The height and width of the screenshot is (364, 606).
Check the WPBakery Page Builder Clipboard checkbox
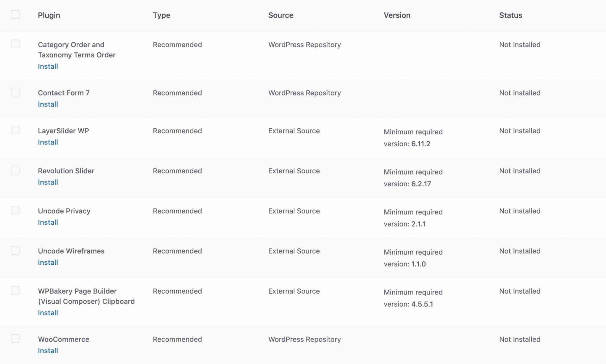pos(15,291)
